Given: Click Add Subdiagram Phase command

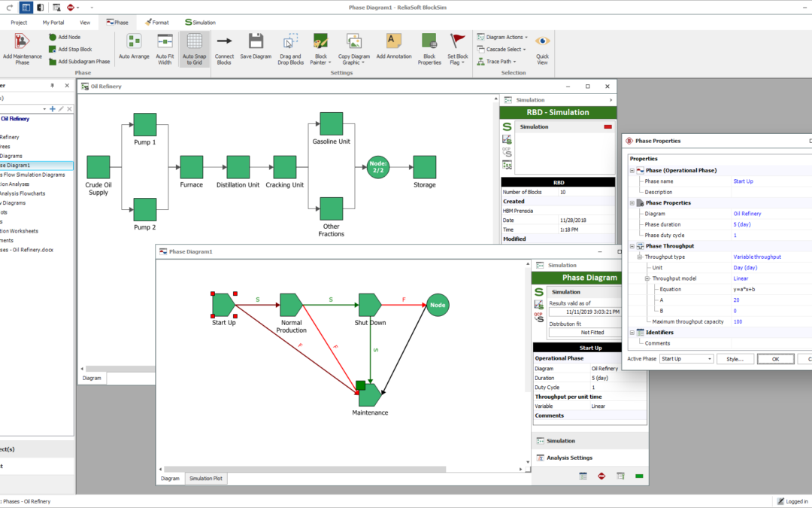Looking at the screenshot, I should click(x=79, y=61).
